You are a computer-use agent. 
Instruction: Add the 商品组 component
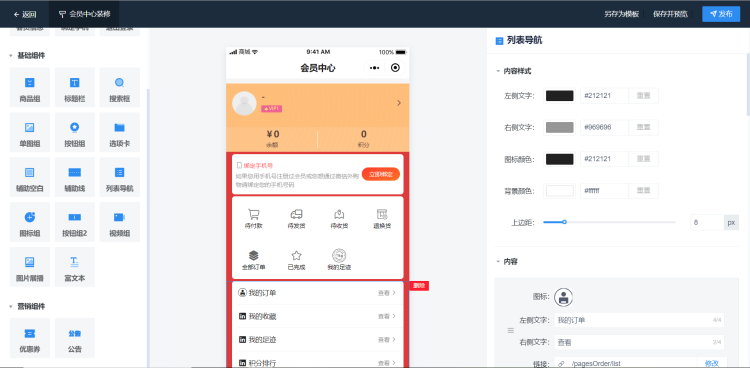coord(30,87)
